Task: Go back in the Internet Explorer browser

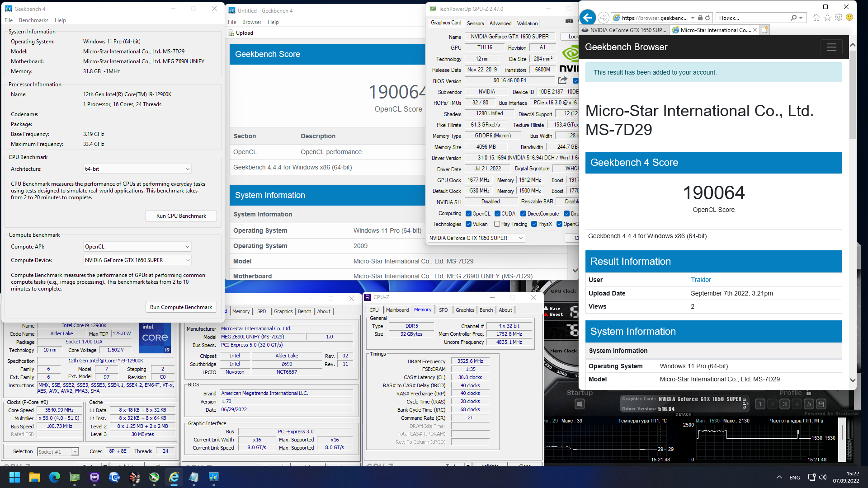Action: [588, 18]
